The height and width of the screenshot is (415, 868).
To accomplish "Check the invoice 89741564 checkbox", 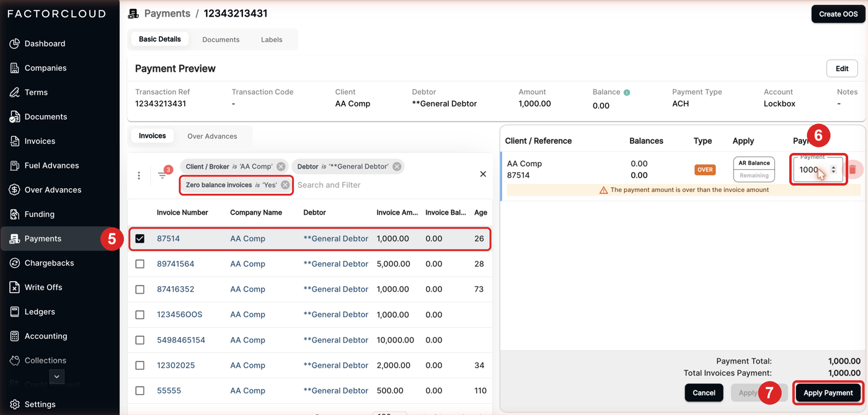I will pos(140,264).
